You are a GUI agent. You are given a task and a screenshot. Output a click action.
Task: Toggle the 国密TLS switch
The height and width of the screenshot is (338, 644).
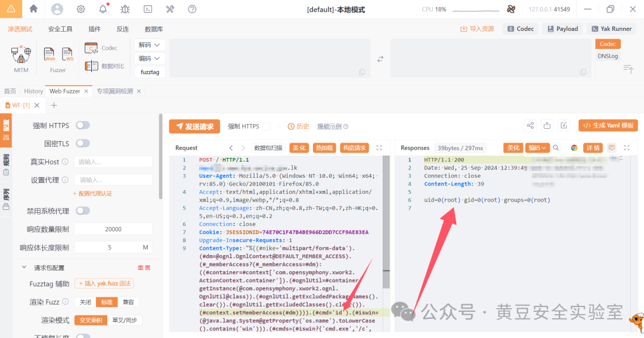(x=82, y=143)
